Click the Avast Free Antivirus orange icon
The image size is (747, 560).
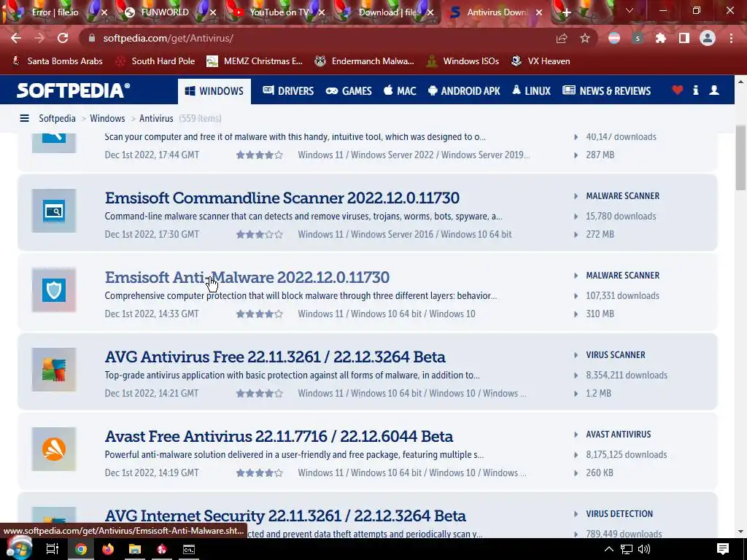point(54,449)
